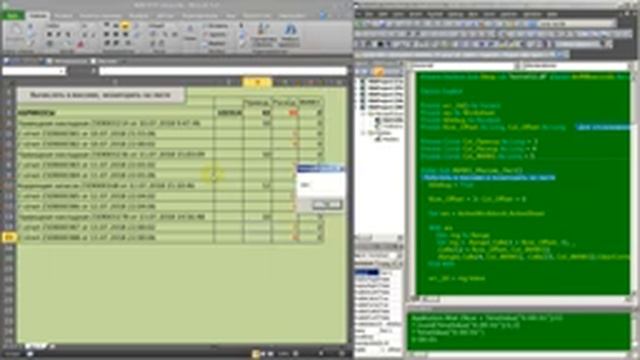This screenshot has width=640, height=360.
Task: Click the Insert cells ribbon button
Action: coord(215,26)
